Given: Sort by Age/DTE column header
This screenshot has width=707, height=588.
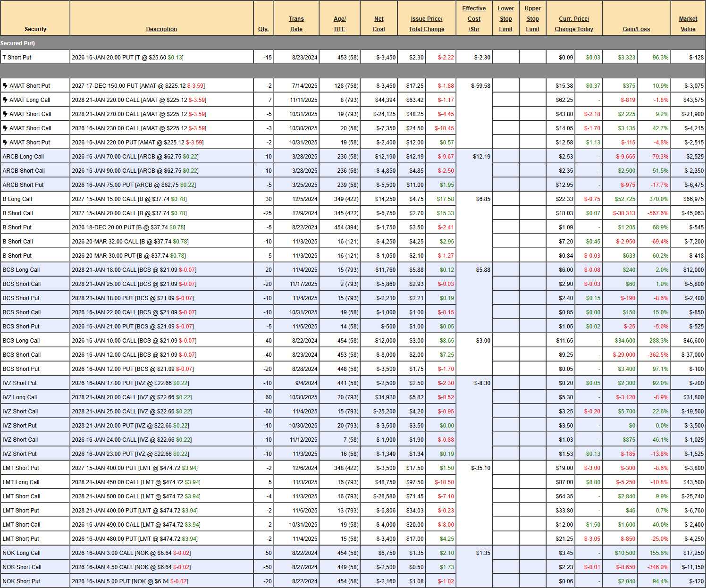Looking at the screenshot, I should pos(339,24).
